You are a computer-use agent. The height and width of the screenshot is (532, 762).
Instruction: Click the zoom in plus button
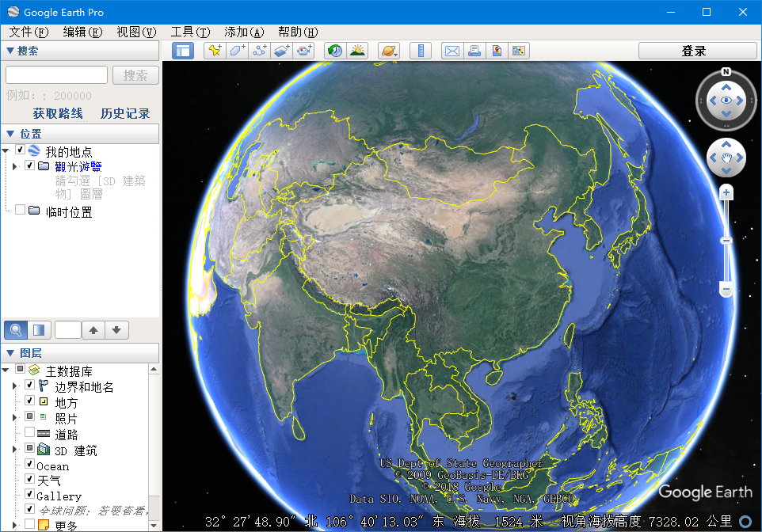coord(726,193)
